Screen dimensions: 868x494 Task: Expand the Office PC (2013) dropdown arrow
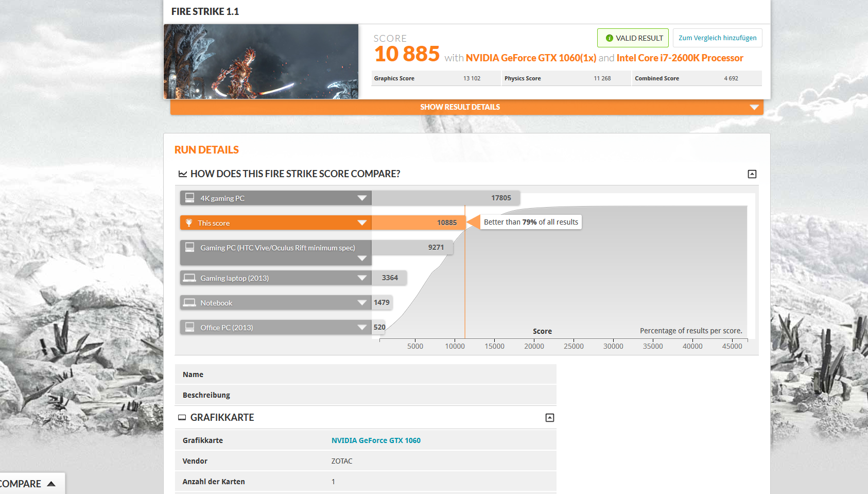pos(362,328)
